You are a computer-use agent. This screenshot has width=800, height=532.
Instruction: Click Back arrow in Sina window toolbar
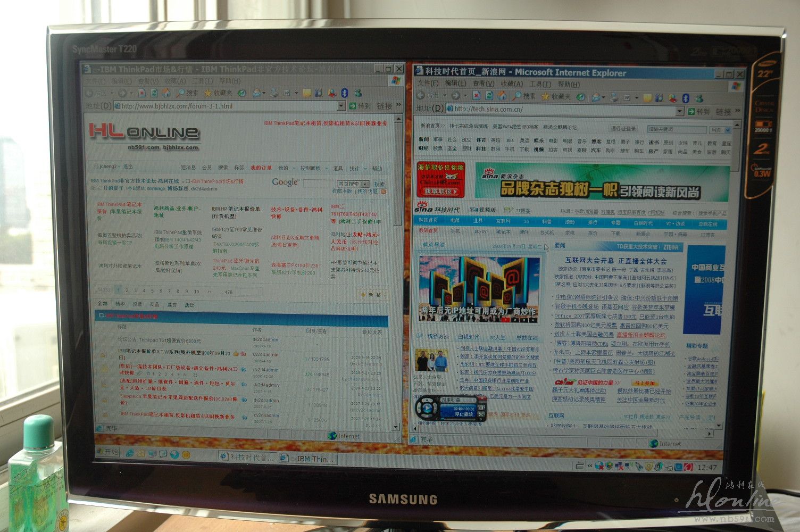click(x=421, y=96)
